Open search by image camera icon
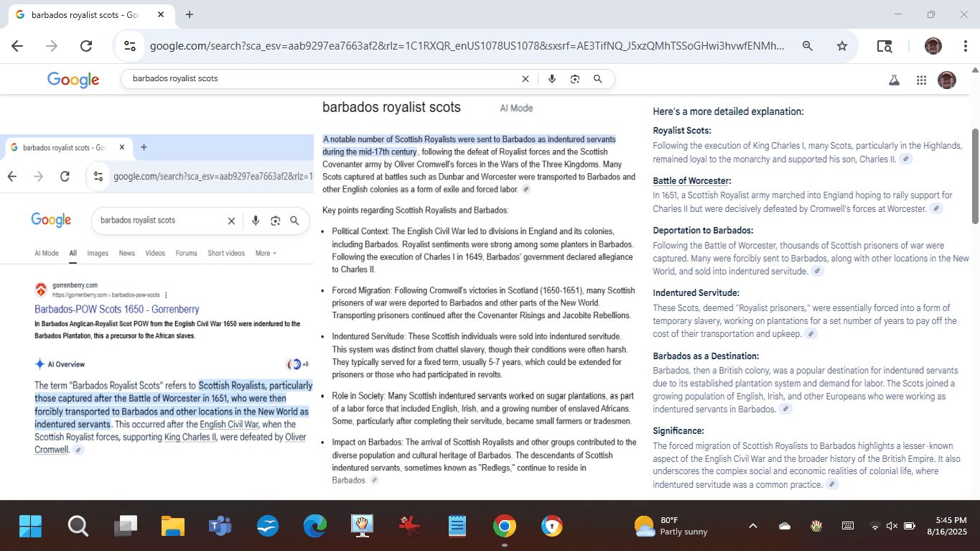The image size is (980, 551). (574, 79)
